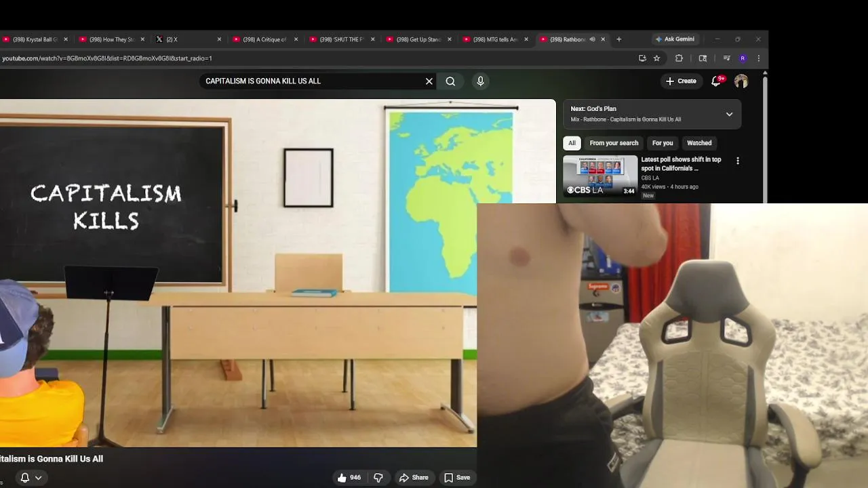Like the video with thumbs up
The width and height of the screenshot is (868, 488).
349,478
